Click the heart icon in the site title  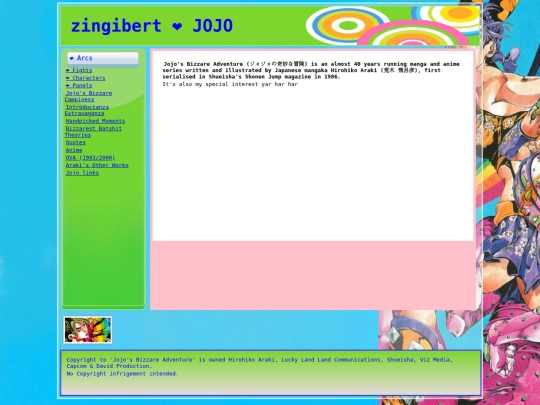pos(177,27)
